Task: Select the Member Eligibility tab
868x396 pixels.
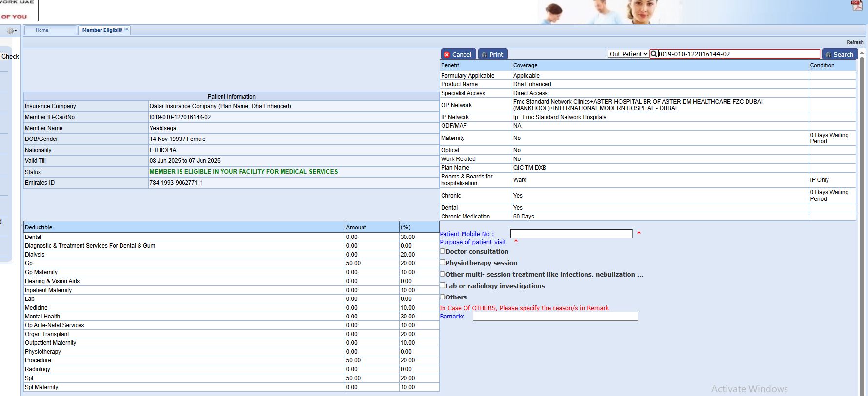Action: [102, 30]
